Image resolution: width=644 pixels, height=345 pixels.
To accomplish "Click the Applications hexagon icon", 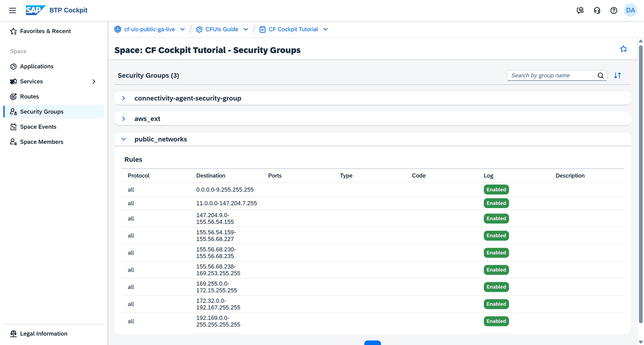I will pos(13,66).
